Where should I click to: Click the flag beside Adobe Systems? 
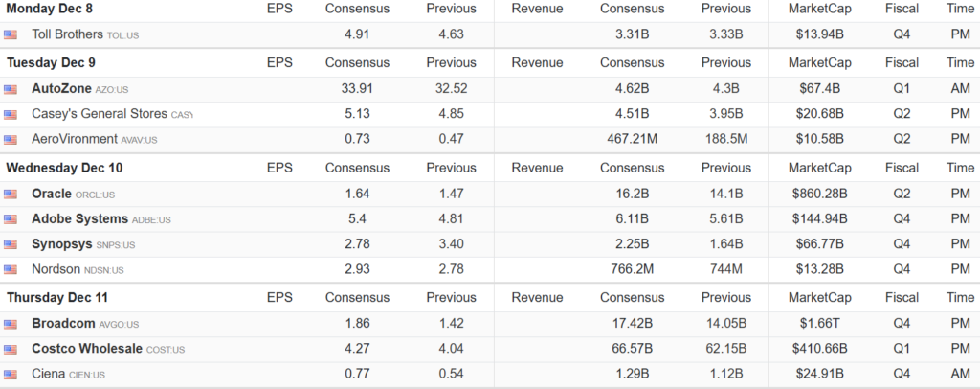(11, 219)
